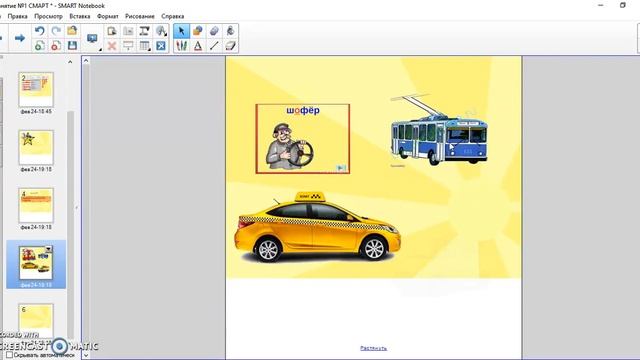Open a file with folder icon
The height and width of the screenshot is (360, 640).
(72, 31)
